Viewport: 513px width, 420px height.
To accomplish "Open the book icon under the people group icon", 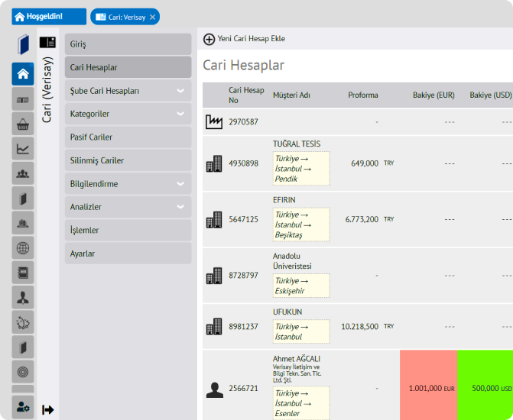I will point(23,199).
